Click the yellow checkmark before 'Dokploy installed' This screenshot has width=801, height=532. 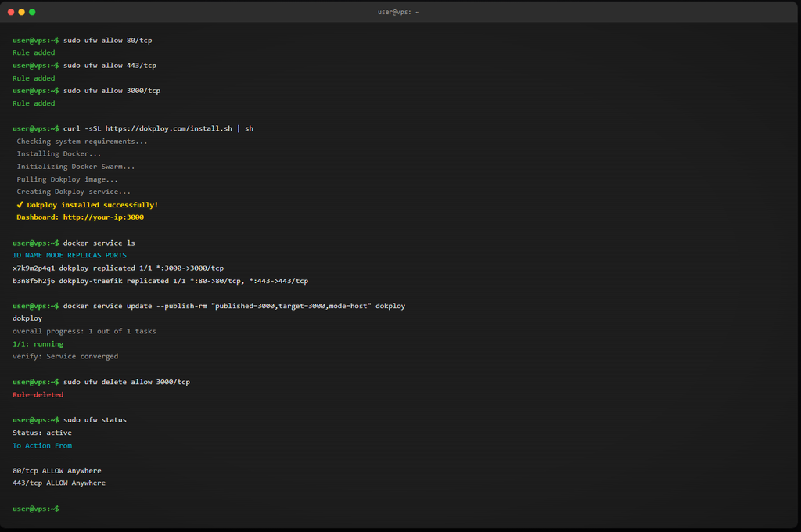(20, 204)
